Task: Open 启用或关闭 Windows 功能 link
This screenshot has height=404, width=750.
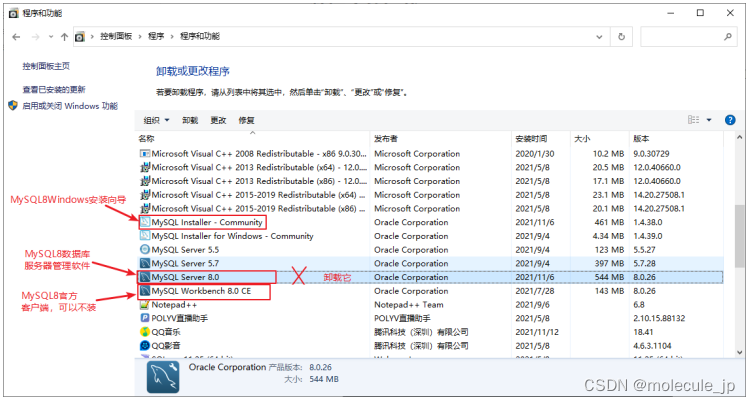Action: click(70, 106)
